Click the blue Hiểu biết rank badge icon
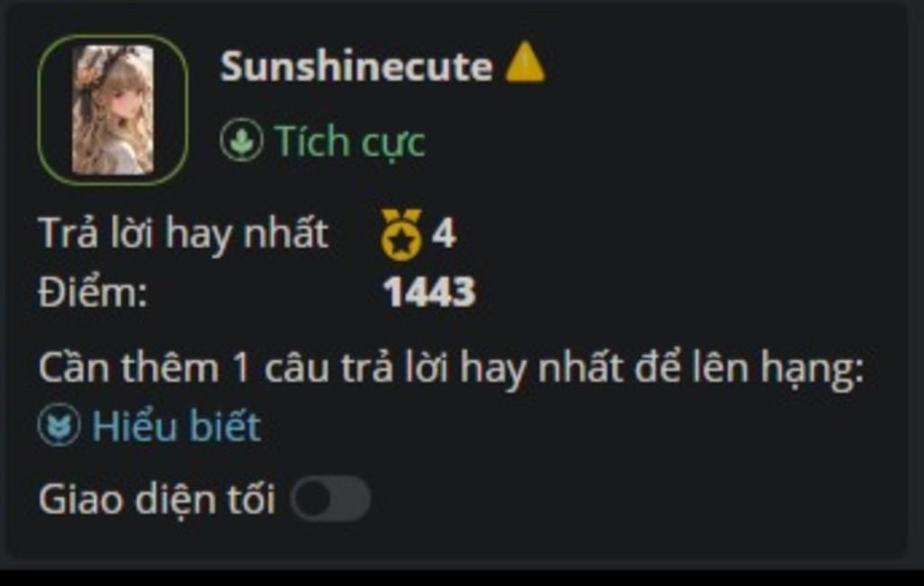The height and width of the screenshot is (586, 924). 59,424
